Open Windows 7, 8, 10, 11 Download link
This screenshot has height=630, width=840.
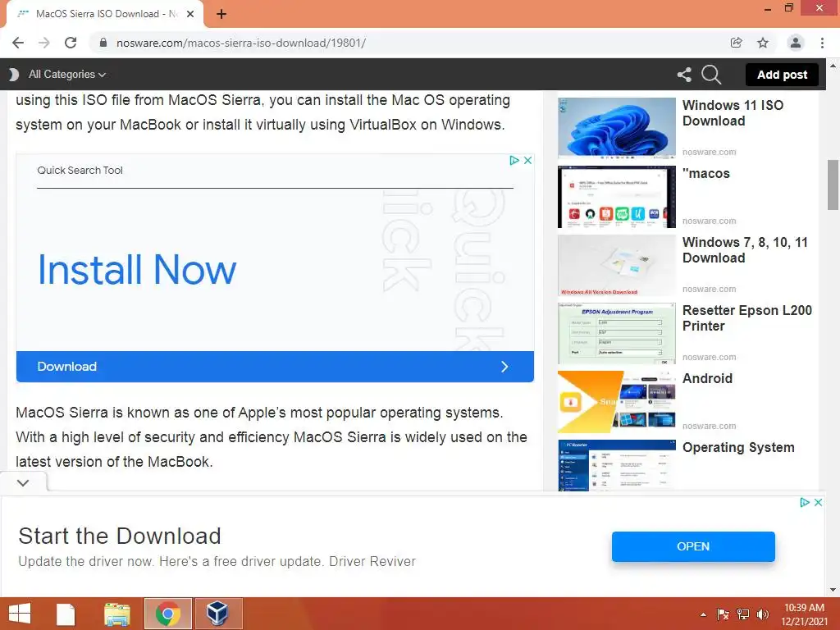click(745, 250)
